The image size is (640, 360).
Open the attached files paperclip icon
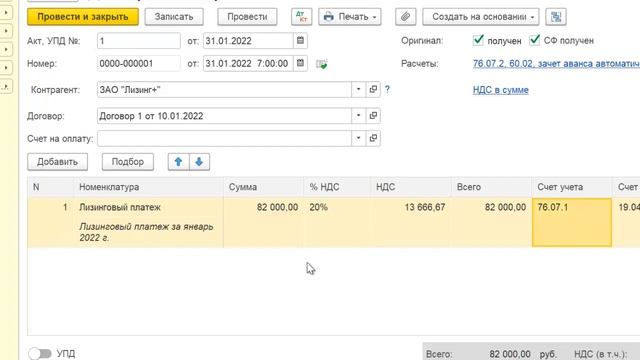coord(405,17)
